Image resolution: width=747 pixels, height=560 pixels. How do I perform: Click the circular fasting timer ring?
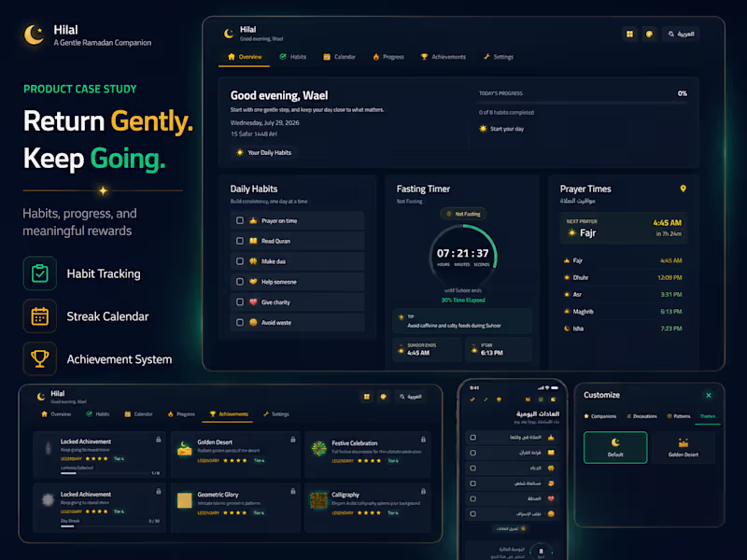tap(463, 258)
